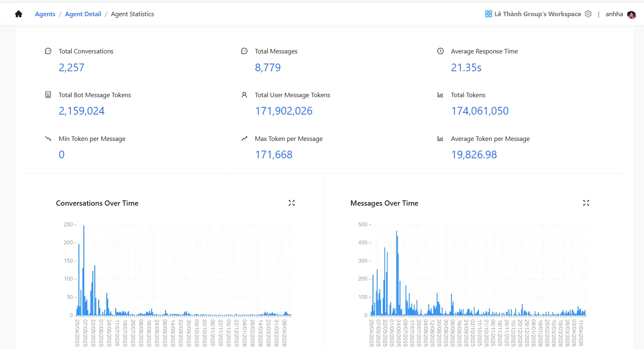The image size is (644, 349).
Task: Click the 2,159,024 bot tokens value
Action: [82, 111]
